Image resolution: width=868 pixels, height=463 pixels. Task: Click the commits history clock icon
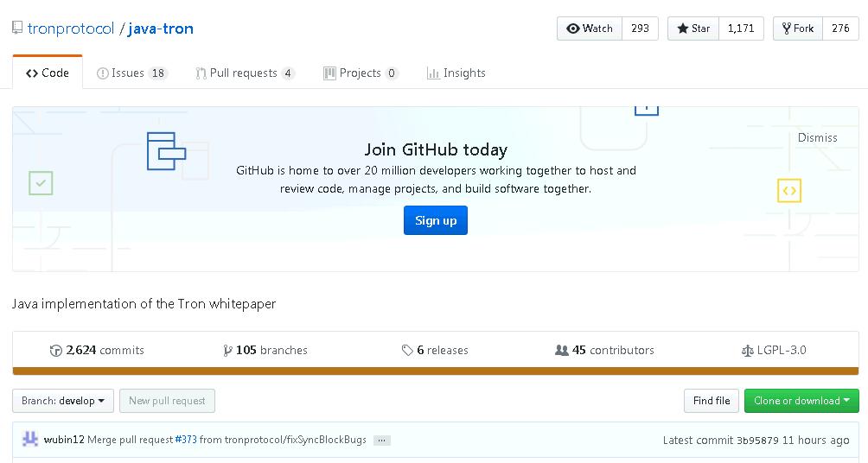pyautogui.click(x=56, y=351)
